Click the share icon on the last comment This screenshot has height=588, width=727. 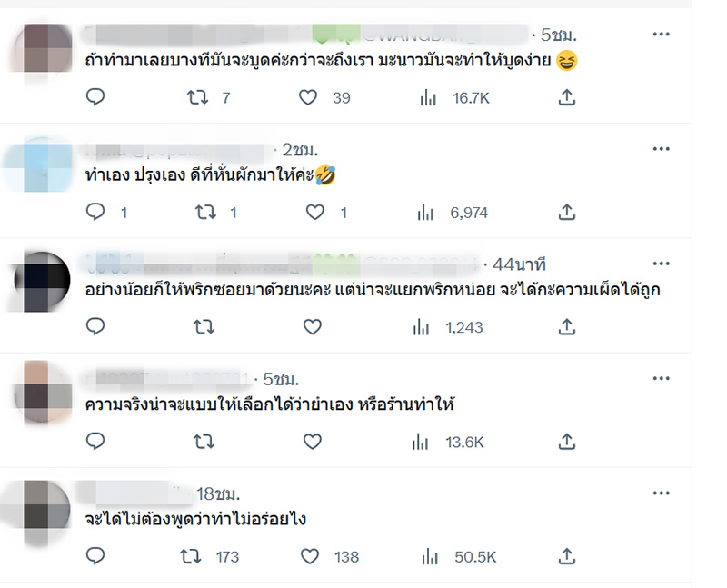(565, 553)
